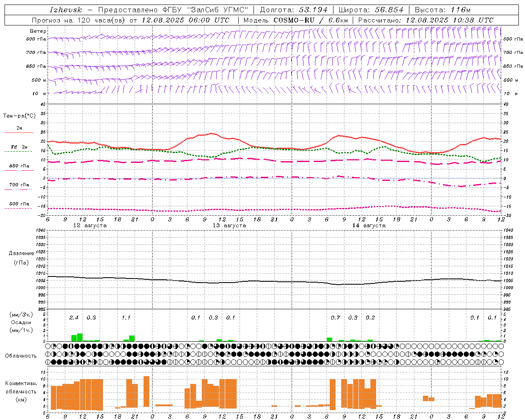The image size is (525, 420).
Task: Click the "Конвективн." convective cloud label
Action: [x=21, y=383]
